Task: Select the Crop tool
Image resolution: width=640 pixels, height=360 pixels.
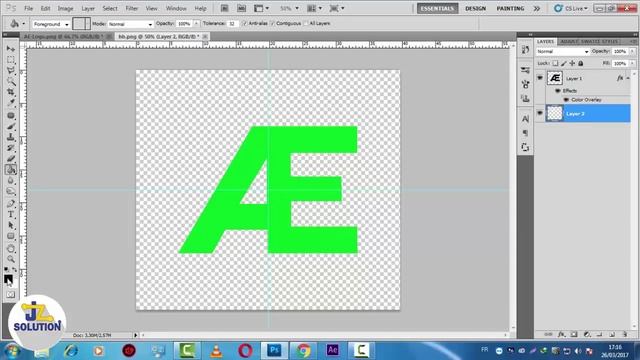Action: tap(11, 92)
